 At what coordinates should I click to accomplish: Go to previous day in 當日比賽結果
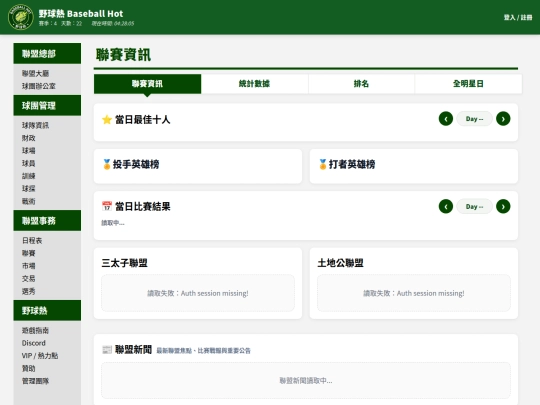(x=446, y=206)
